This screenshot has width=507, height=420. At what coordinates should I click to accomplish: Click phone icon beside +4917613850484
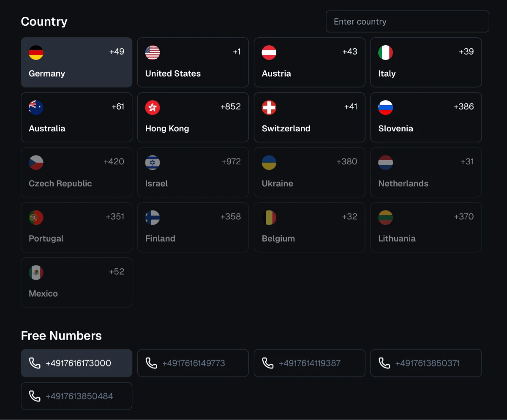coord(35,396)
